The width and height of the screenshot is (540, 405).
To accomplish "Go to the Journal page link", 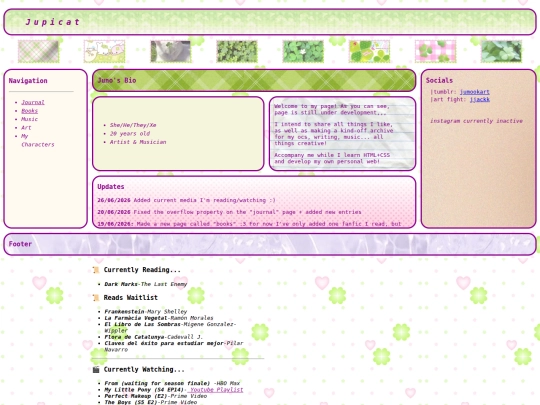I will click(33, 102).
